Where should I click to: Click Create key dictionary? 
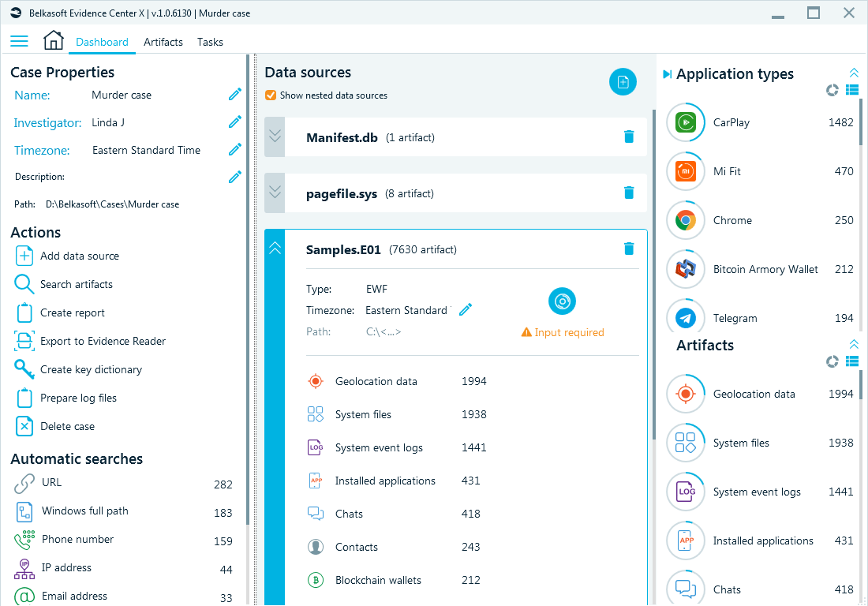click(x=78, y=369)
